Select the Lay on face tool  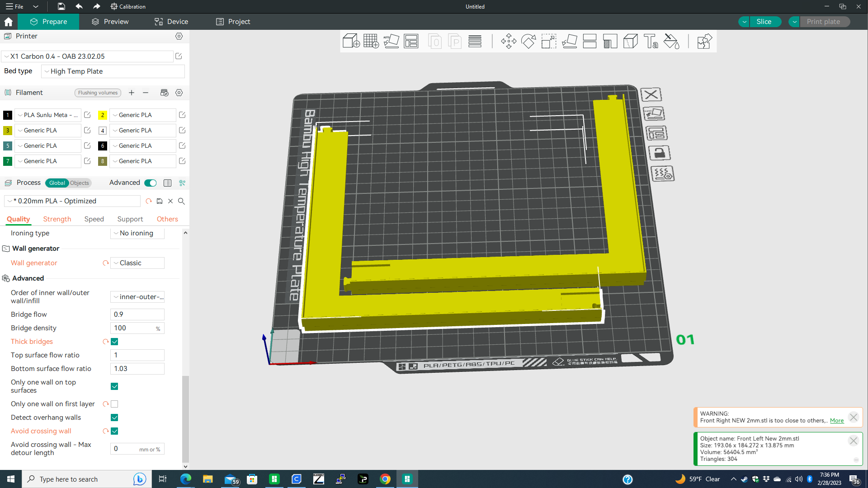coord(569,41)
